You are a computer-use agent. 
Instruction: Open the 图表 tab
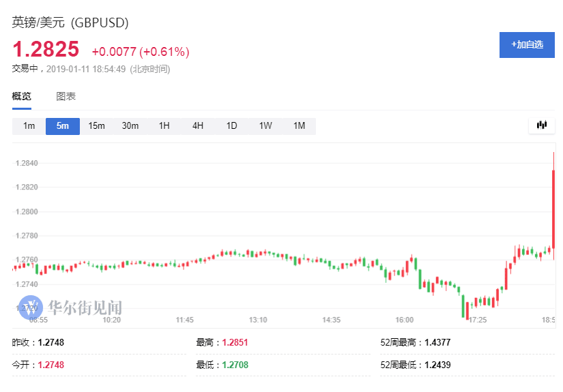[66, 97]
